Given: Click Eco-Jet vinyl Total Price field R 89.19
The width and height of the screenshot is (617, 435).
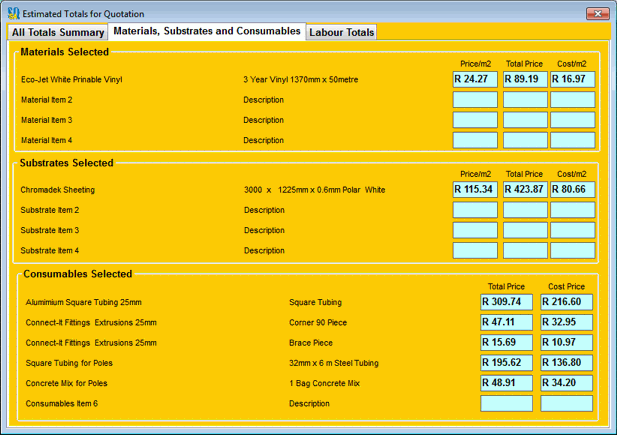Looking at the screenshot, I should [524, 79].
